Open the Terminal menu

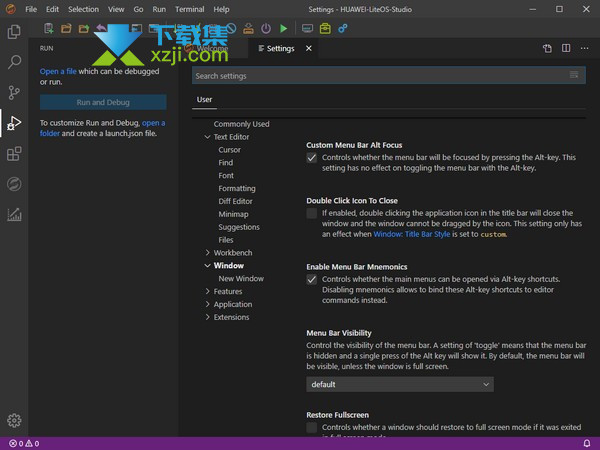pyautogui.click(x=189, y=9)
